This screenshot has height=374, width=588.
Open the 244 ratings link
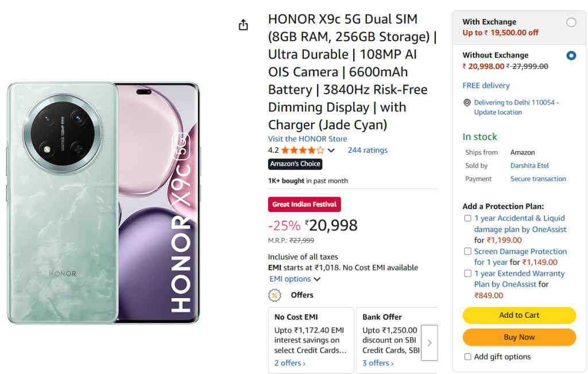point(367,150)
